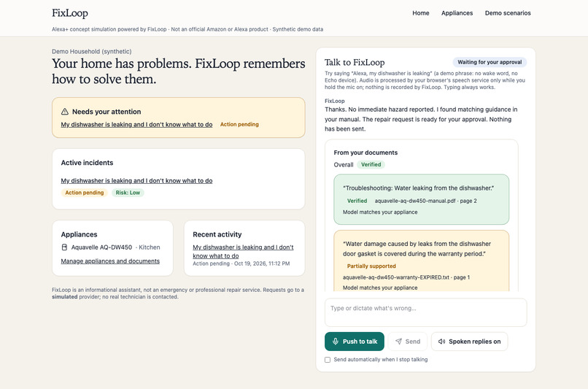Open the Home nav item
Screen dimensions: 588x389
420,13
